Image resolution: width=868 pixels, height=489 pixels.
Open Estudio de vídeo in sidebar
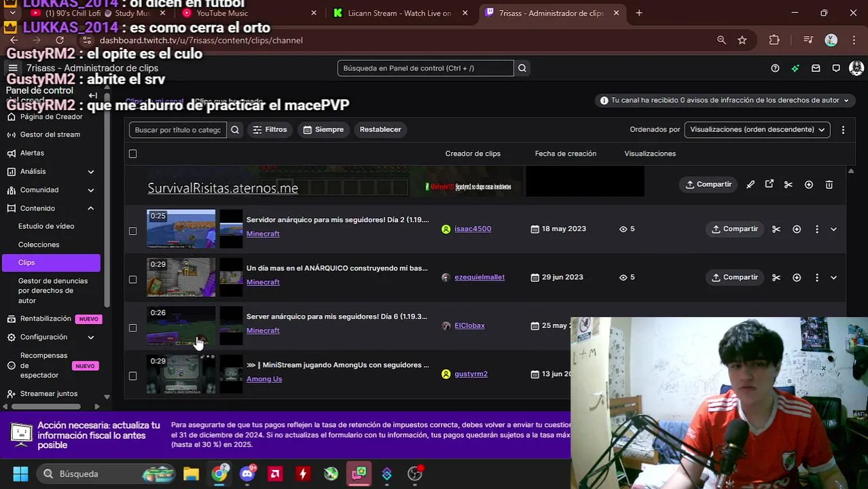pos(46,226)
